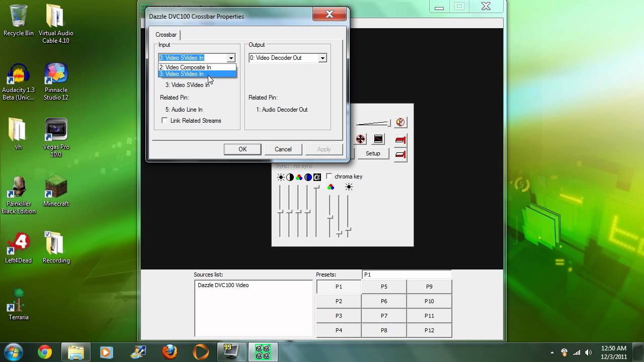This screenshot has width=644, height=362.
Task: Choose highlighted '3: Video SVideo In' list option
Action: tap(197, 74)
